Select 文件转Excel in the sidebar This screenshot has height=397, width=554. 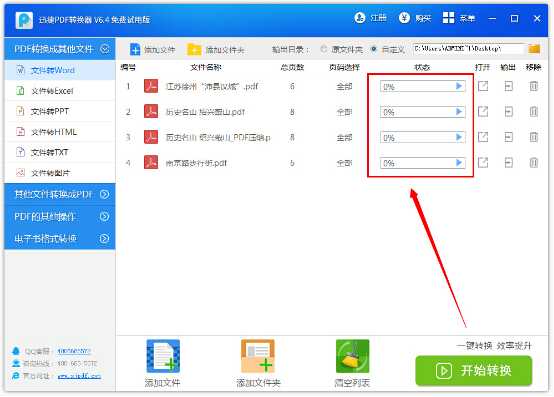60,91
